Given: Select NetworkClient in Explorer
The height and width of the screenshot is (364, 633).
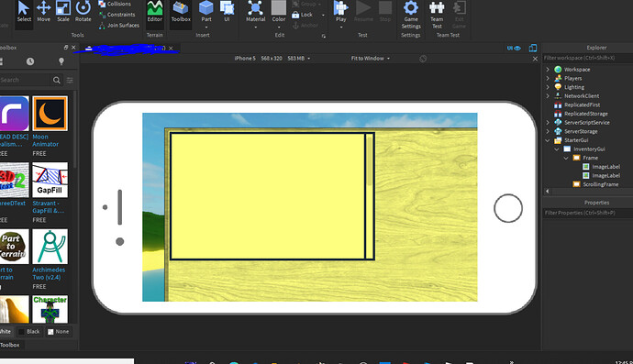Looking at the screenshot, I should point(582,96).
